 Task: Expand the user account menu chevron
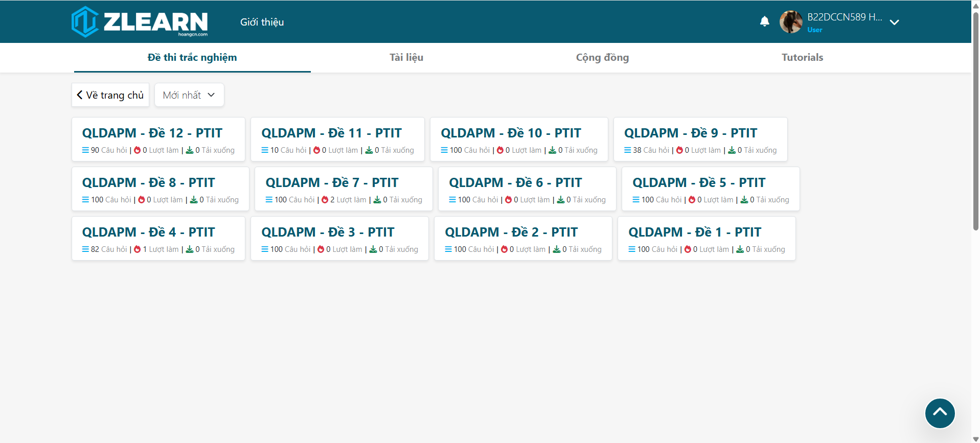tap(894, 22)
